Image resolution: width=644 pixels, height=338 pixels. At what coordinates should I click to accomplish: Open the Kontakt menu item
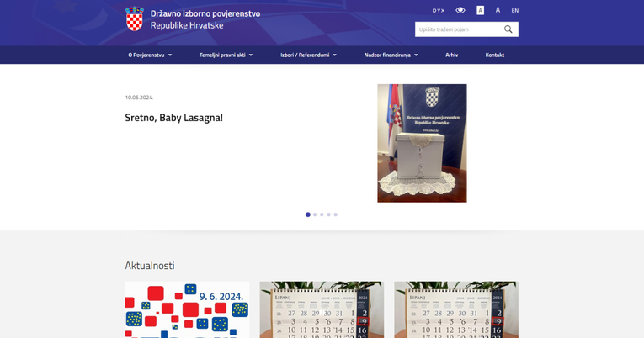click(x=494, y=55)
